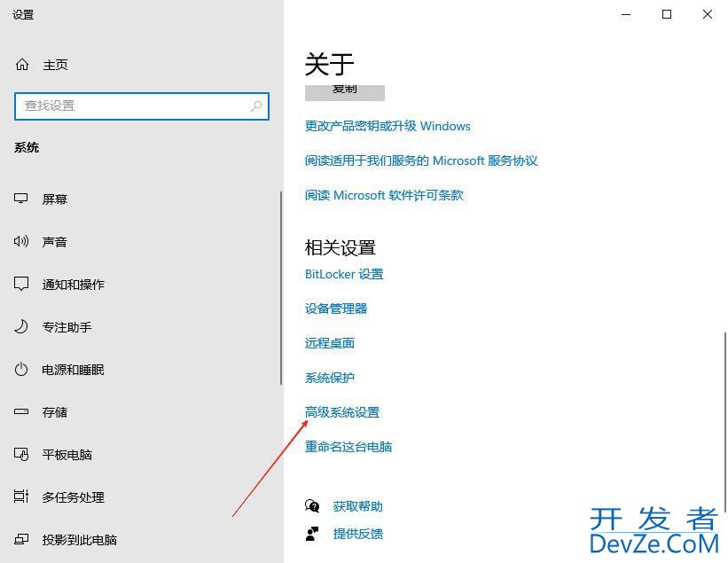Viewport: 728px width, 563px height.
Task: Click the sidebar vertical scrollbar
Action: click(281, 288)
